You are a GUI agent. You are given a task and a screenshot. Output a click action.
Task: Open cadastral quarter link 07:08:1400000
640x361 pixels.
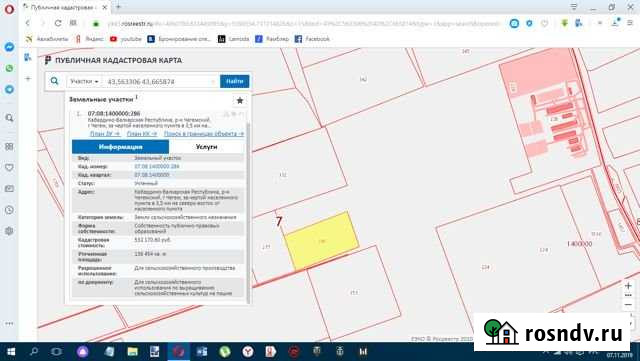click(151, 175)
